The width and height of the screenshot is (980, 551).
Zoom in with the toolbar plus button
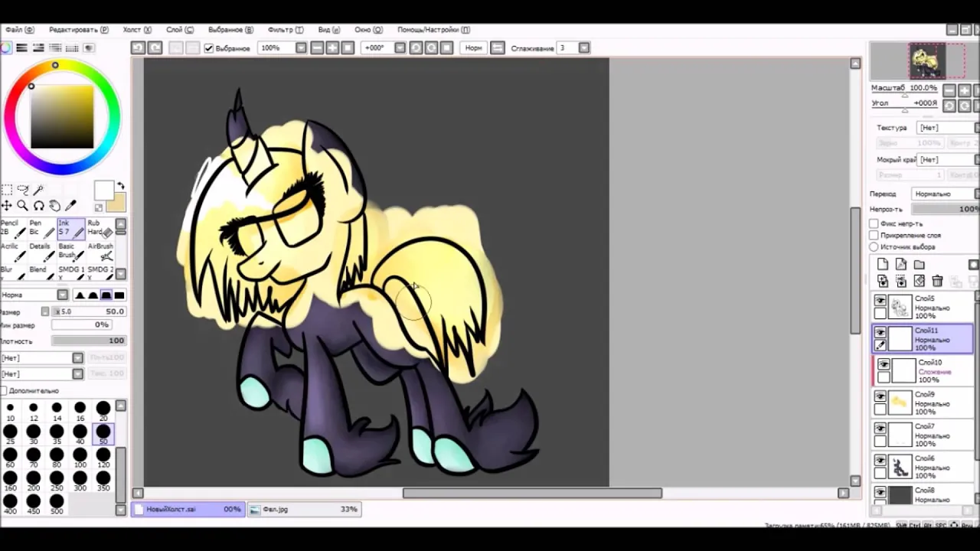[332, 47]
